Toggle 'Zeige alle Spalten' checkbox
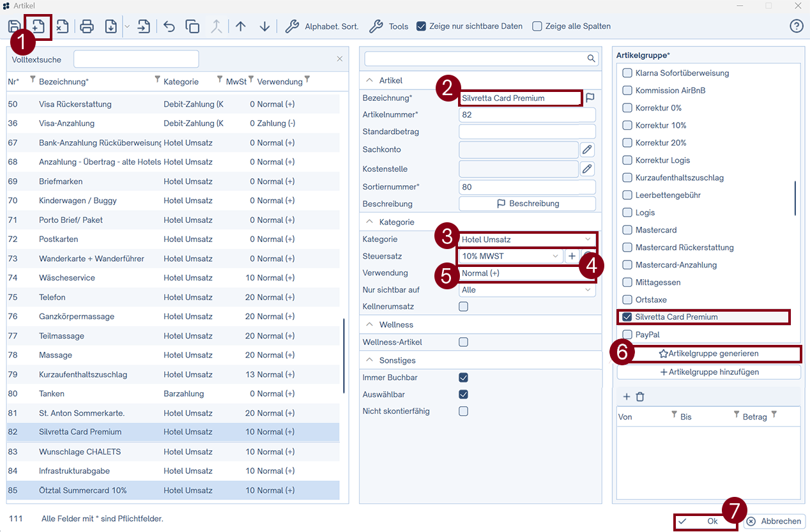 pyautogui.click(x=537, y=26)
